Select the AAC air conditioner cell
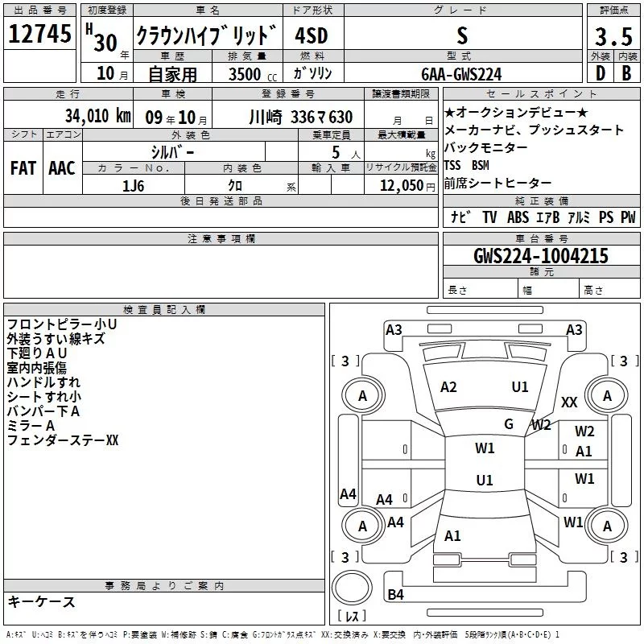Screen dimensions: 644x644 tap(61, 167)
